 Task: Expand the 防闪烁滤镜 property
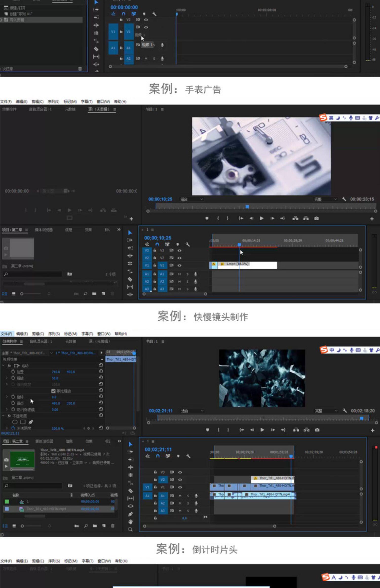pyautogui.click(x=7, y=409)
